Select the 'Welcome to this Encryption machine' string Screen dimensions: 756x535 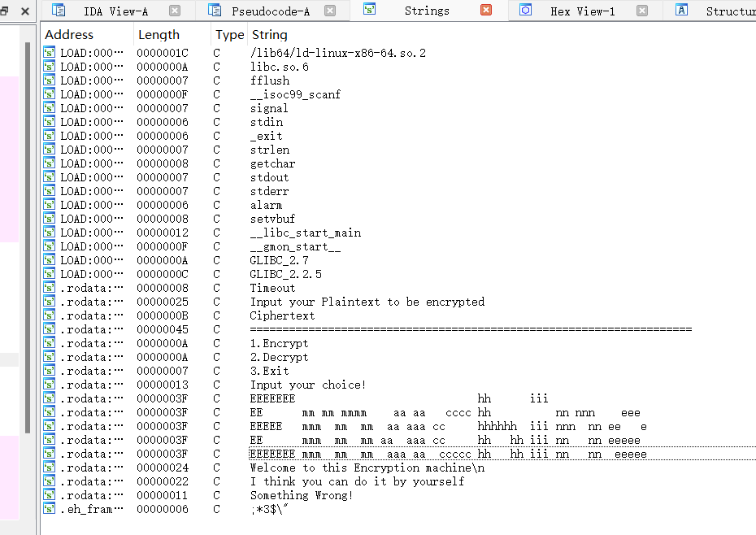point(367,468)
